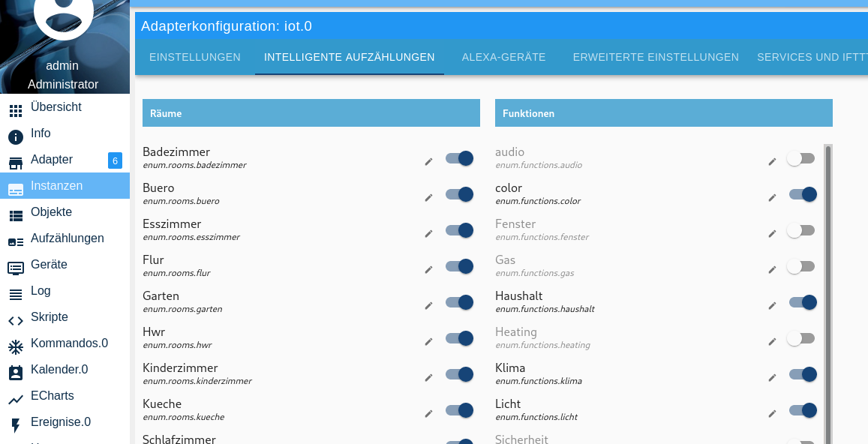Open Übersicht in the sidebar
This screenshot has width=868, height=444.
(65, 106)
